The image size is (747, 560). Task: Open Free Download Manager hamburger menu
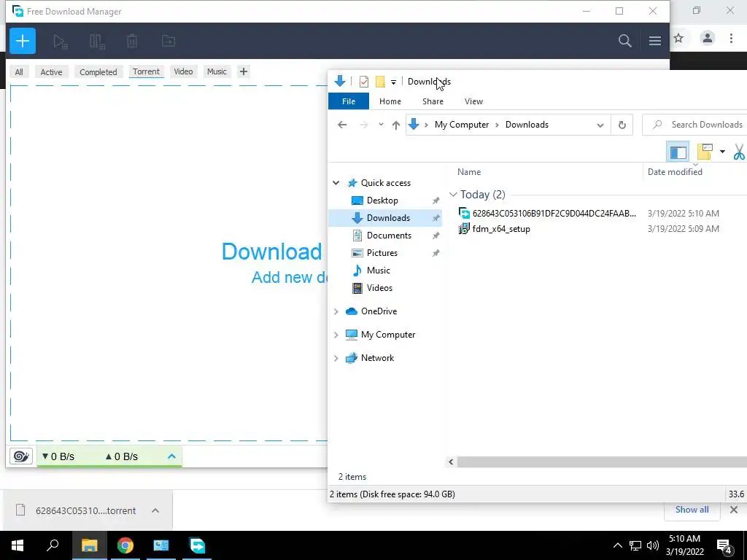pos(654,41)
